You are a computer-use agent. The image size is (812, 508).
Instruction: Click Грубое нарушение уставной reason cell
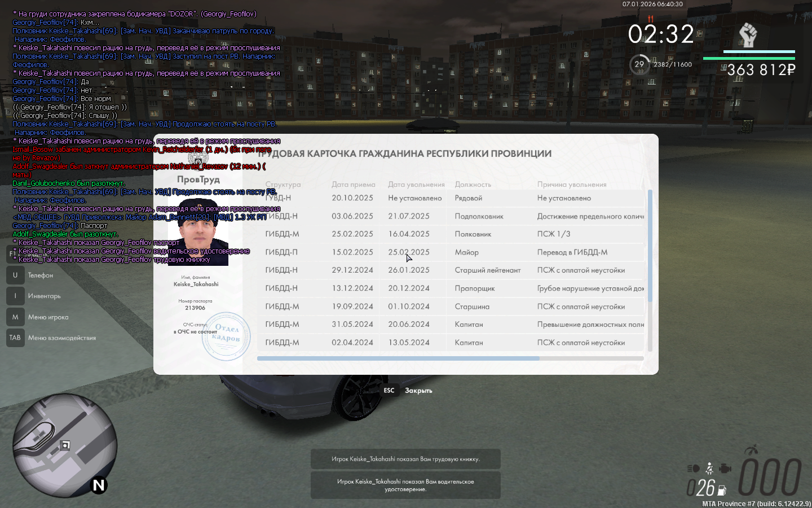pyautogui.click(x=590, y=288)
